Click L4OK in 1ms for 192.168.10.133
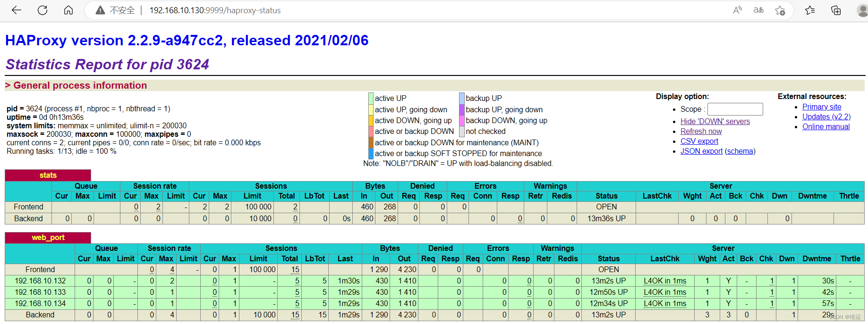This screenshot has width=868, height=324. [665, 292]
